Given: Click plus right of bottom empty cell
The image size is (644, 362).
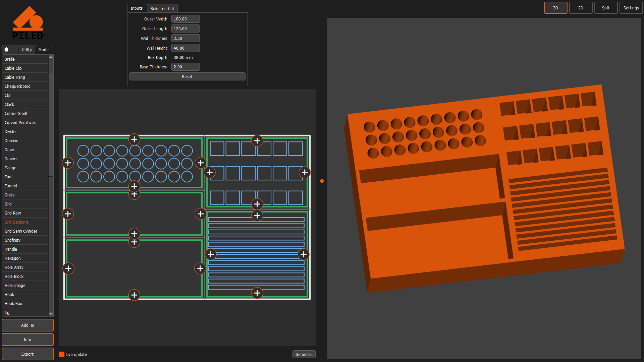Looking at the screenshot, I should [x=200, y=268].
